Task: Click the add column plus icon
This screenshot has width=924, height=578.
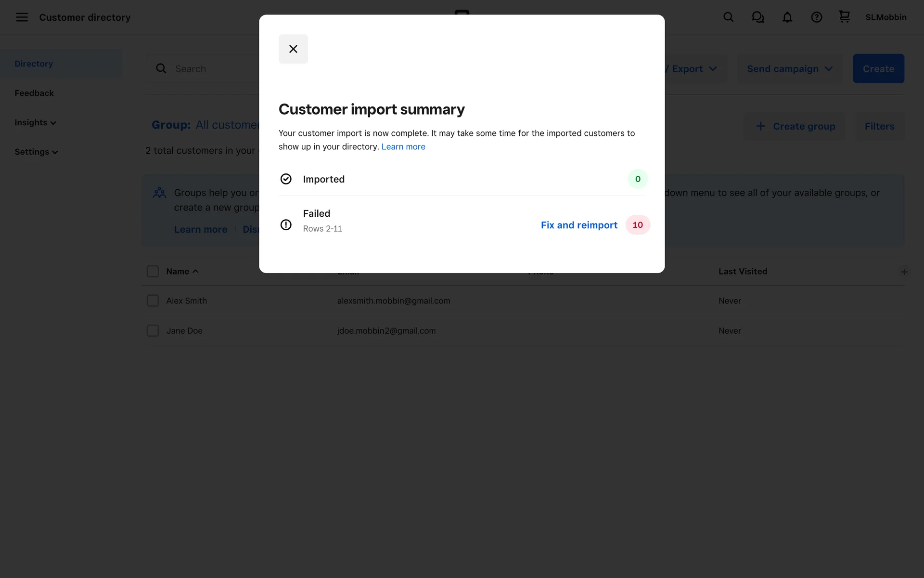Action: 904,272
